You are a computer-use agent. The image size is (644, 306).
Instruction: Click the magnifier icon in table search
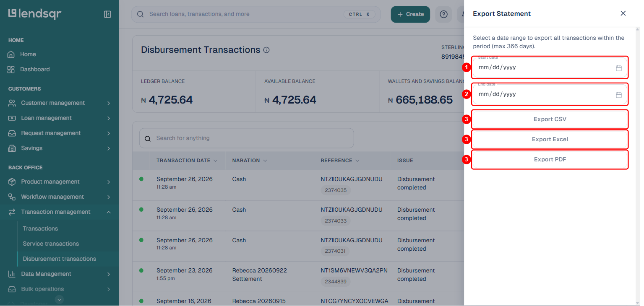(x=148, y=139)
